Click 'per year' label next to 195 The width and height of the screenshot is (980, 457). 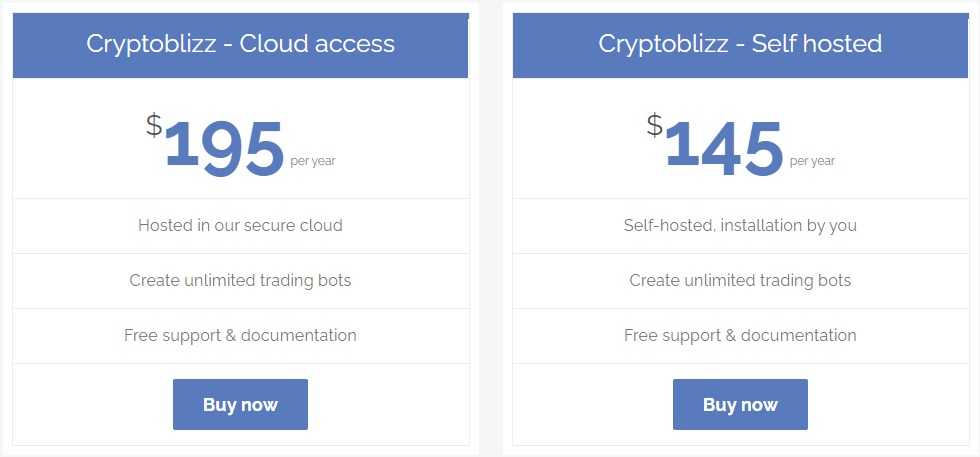[312, 161]
